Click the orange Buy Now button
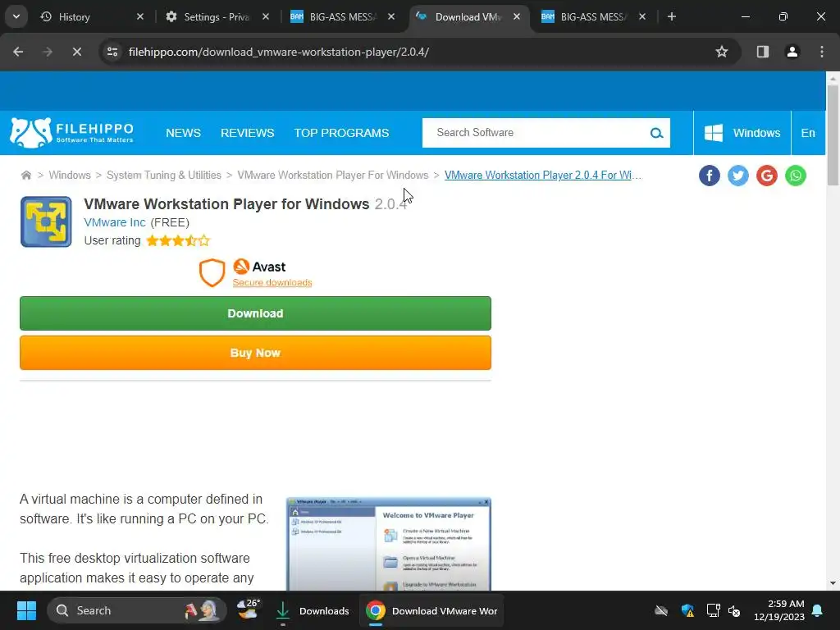 [x=256, y=353]
